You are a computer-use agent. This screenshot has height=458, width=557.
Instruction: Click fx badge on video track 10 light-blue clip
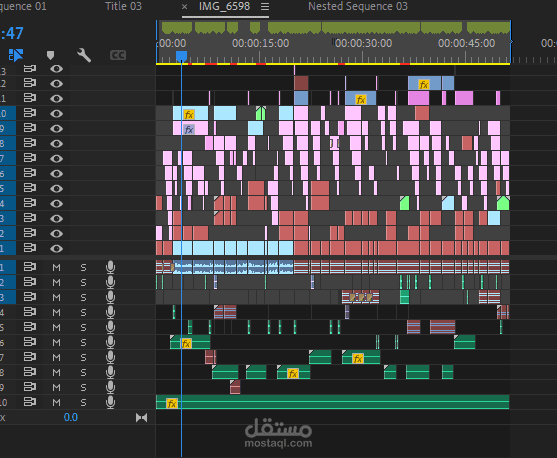click(x=189, y=115)
